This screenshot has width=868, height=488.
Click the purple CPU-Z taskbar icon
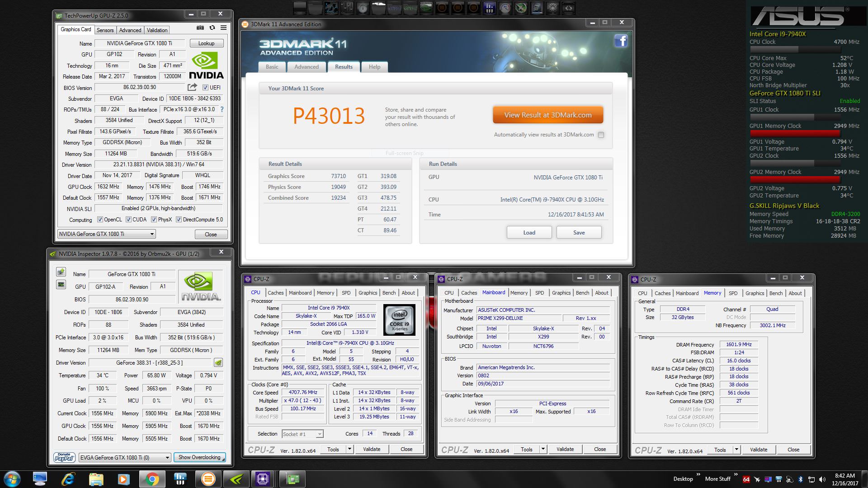tap(263, 479)
